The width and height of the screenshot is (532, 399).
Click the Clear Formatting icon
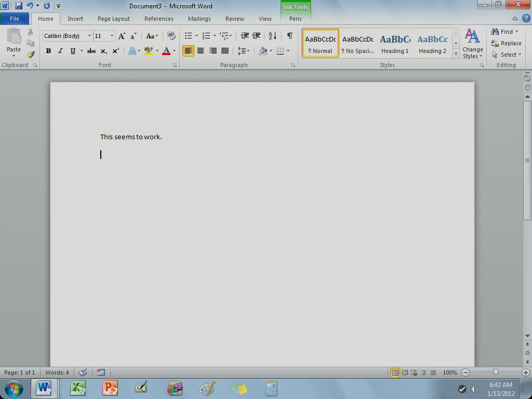click(171, 36)
